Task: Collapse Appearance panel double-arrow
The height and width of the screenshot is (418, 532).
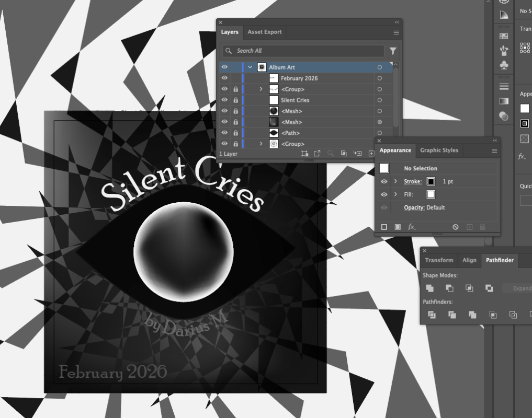Action: tap(495, 141)
